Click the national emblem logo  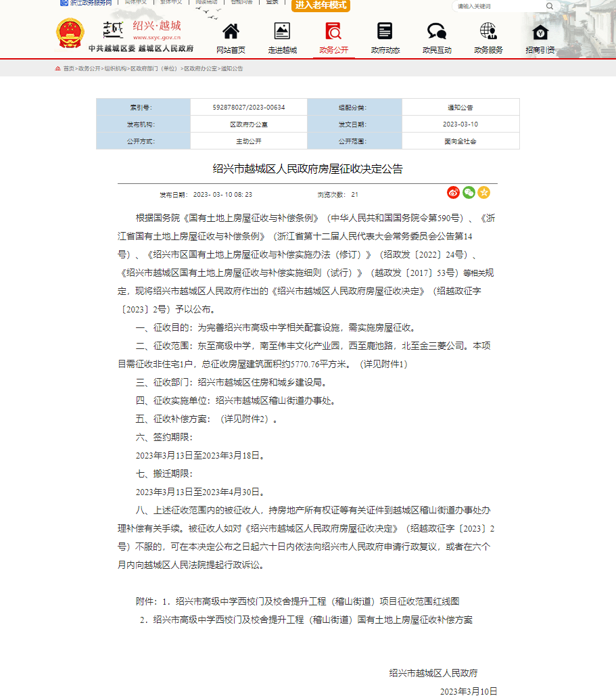coord(70,33)
